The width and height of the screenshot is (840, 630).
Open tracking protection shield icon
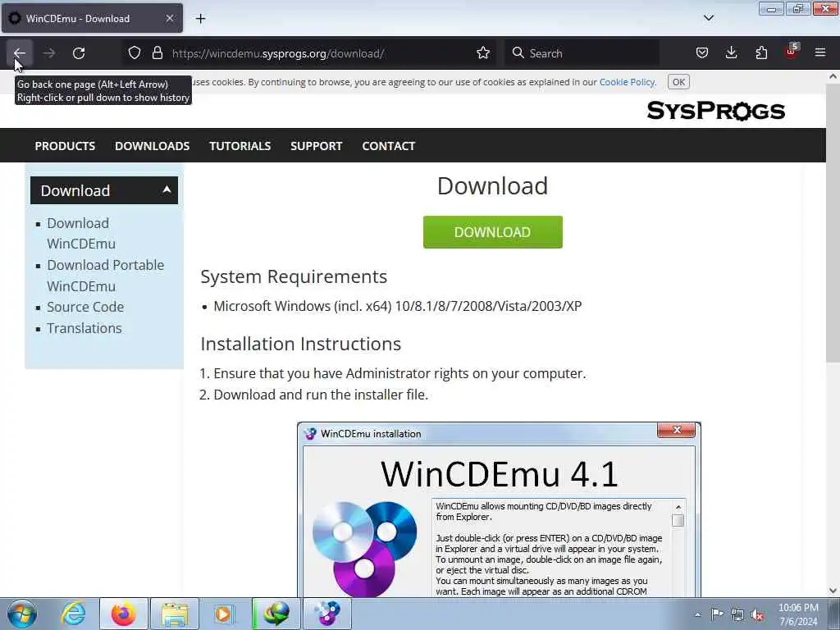135,53
